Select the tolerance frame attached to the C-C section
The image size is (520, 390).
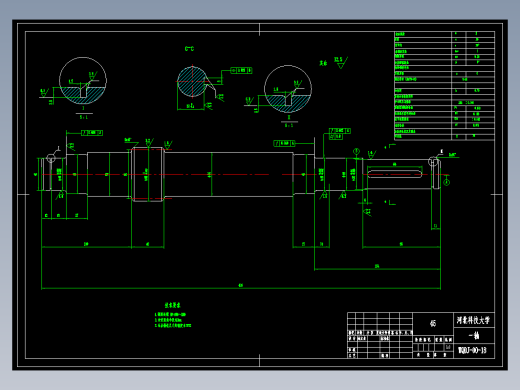pyautogui.click(x=241, y=70)
